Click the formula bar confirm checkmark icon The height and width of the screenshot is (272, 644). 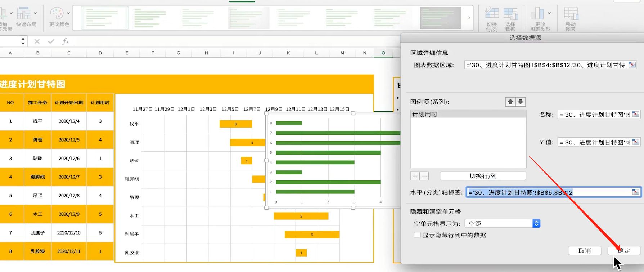click(51, 41)
